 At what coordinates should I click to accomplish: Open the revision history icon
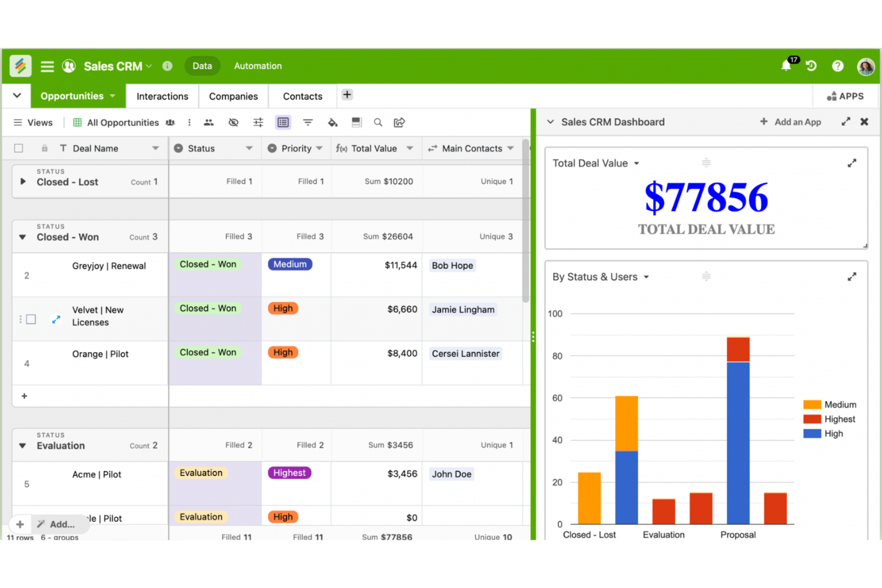(811, 66)
